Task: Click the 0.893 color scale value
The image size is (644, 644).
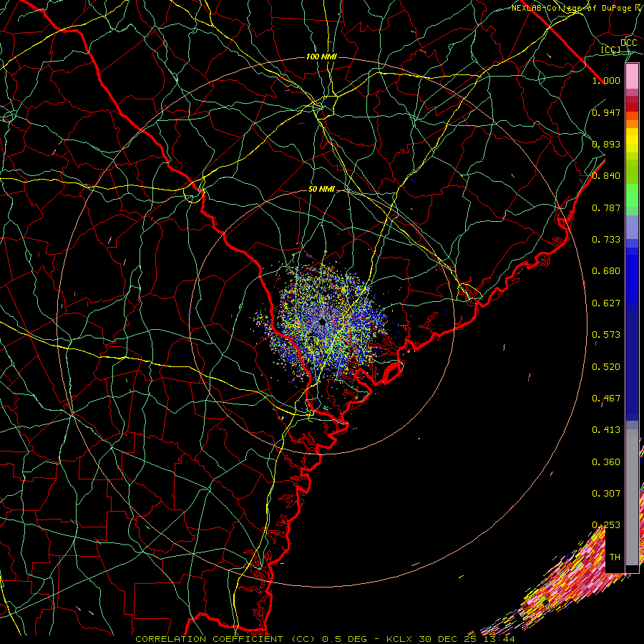Action: 606,144
